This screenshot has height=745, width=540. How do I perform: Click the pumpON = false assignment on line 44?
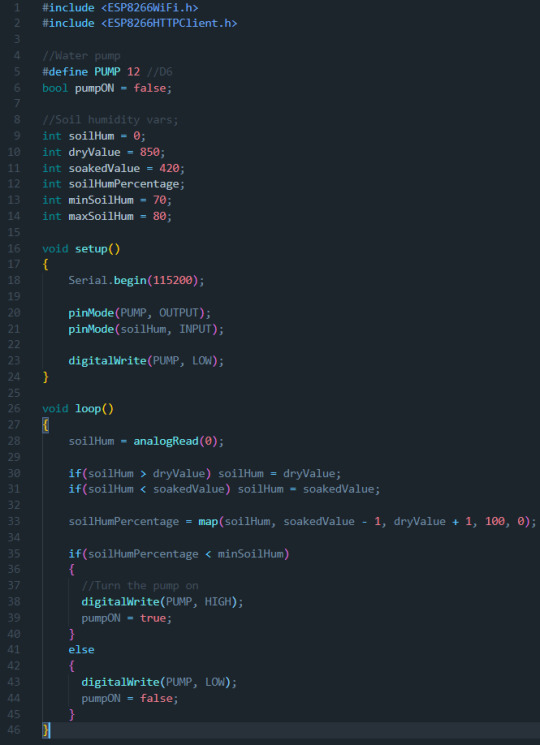pyautogui.click(x=130, y=698)
